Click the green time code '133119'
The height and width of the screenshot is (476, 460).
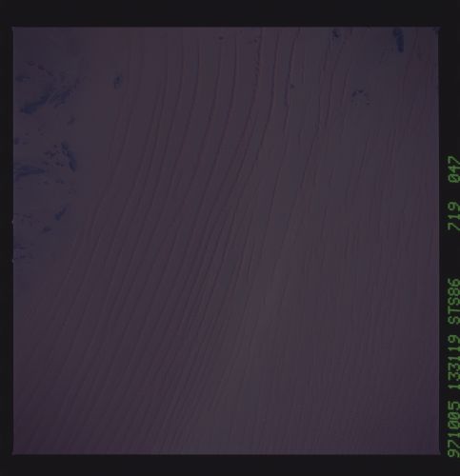[453, 362]
